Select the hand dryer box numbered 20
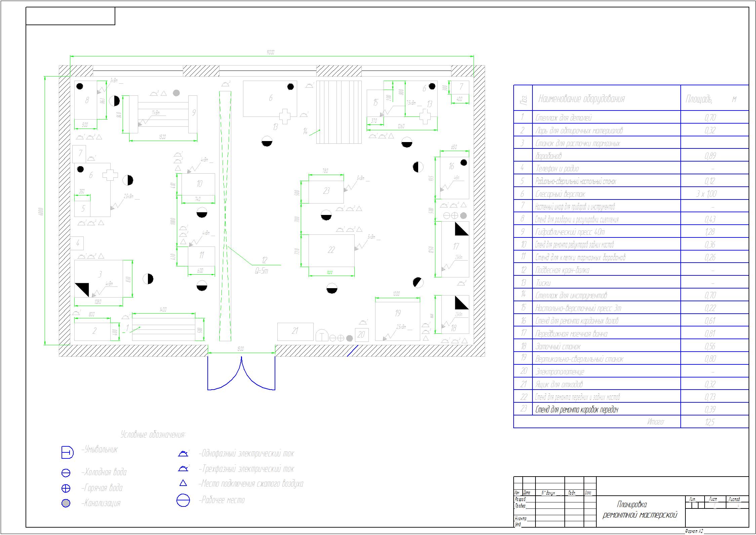This screenshot has width=756, height=535. pyautogui.click(x=362, y=335)
